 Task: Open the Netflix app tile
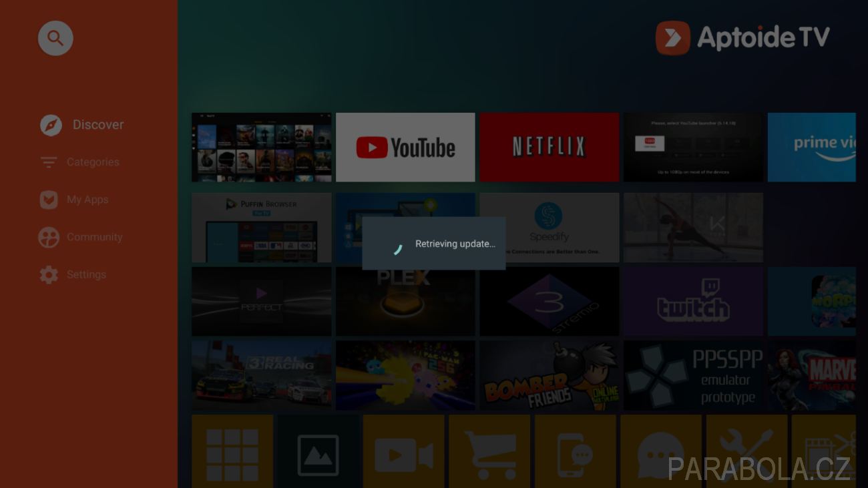pos(549,147)
